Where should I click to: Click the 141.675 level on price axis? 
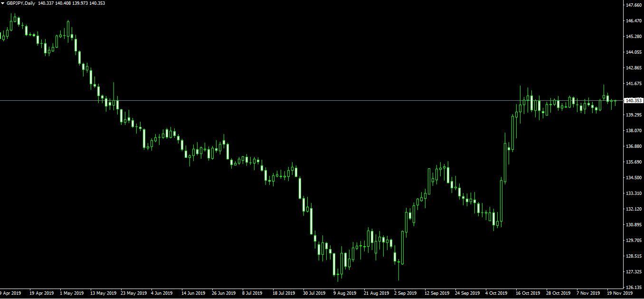[634, 84]
